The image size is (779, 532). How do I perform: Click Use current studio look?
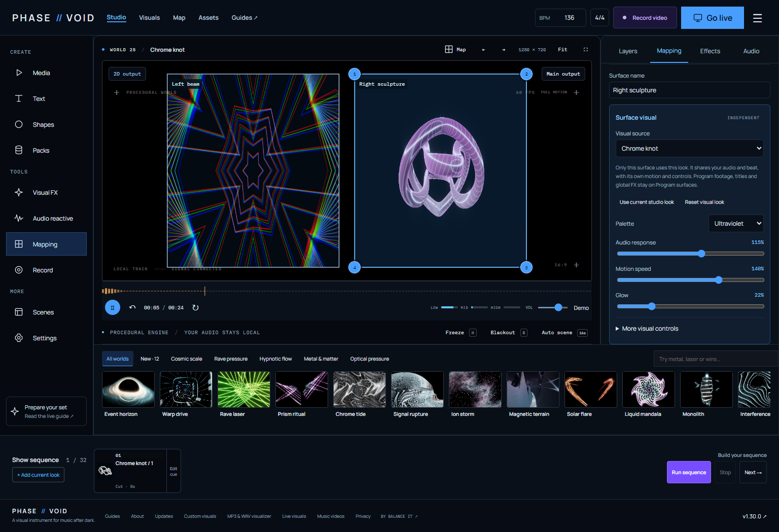coord(647,202)
